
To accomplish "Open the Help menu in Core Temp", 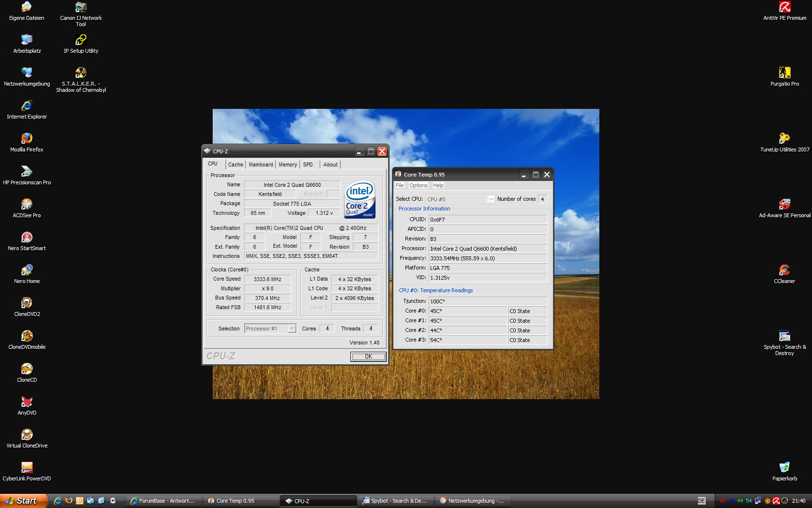I will pyautogui.click(x=438, y=185).
